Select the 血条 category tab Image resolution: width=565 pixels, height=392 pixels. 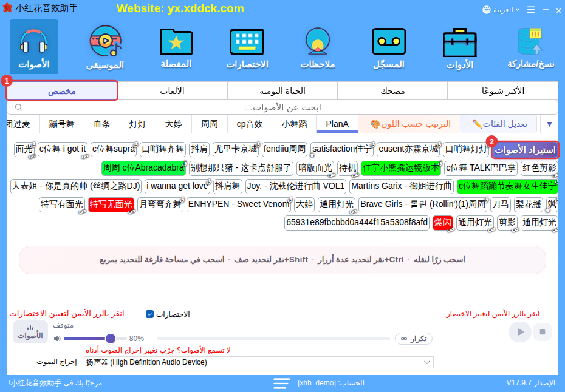pos(102,124)
